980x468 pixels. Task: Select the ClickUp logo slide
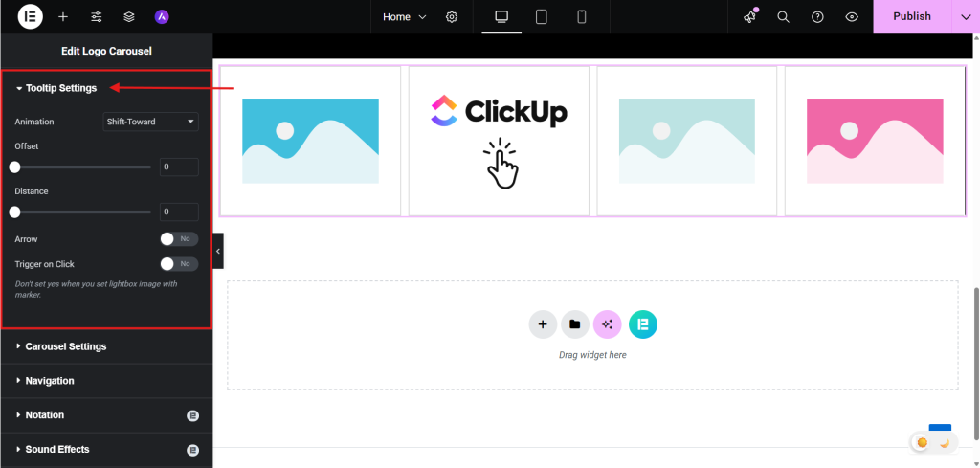[x=500, y=141]
